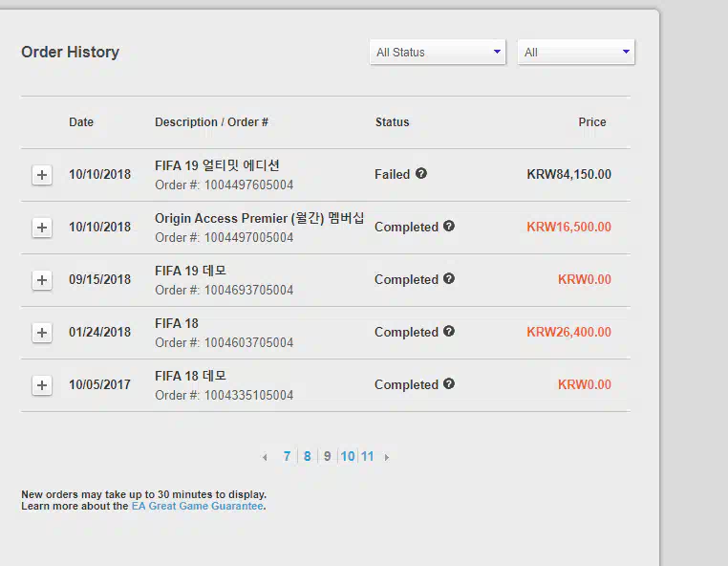728x566 pixels.
Task: Go to page 7
Action: (287, 456)
